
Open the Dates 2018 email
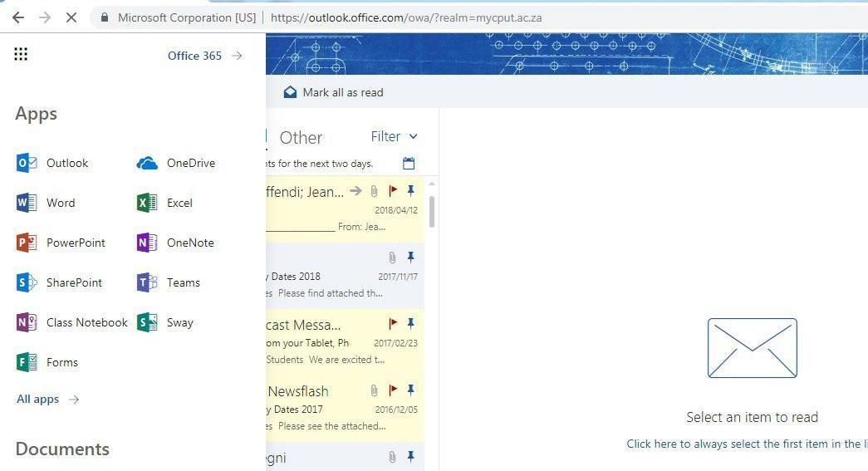(345, 276)
